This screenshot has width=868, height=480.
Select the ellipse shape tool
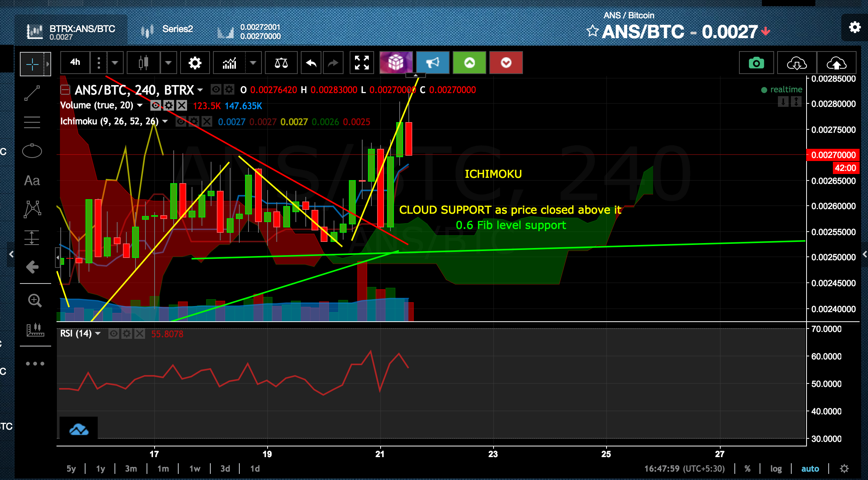click(x=32, y=151)
